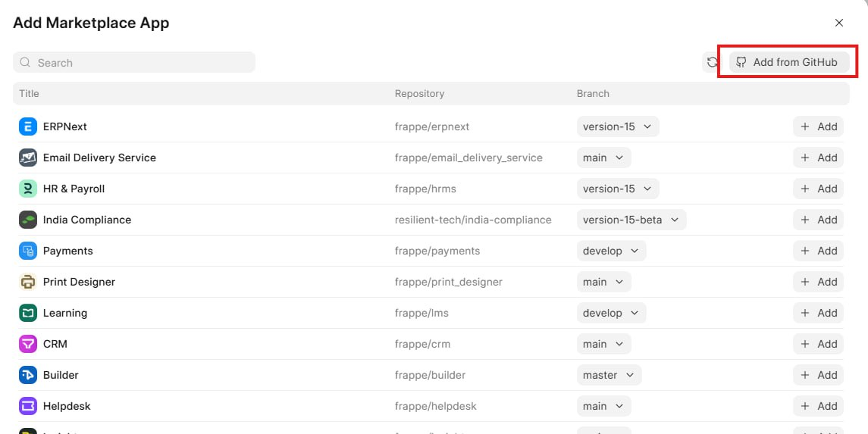Close the Add Marketplace App dialog

point(838,23)
